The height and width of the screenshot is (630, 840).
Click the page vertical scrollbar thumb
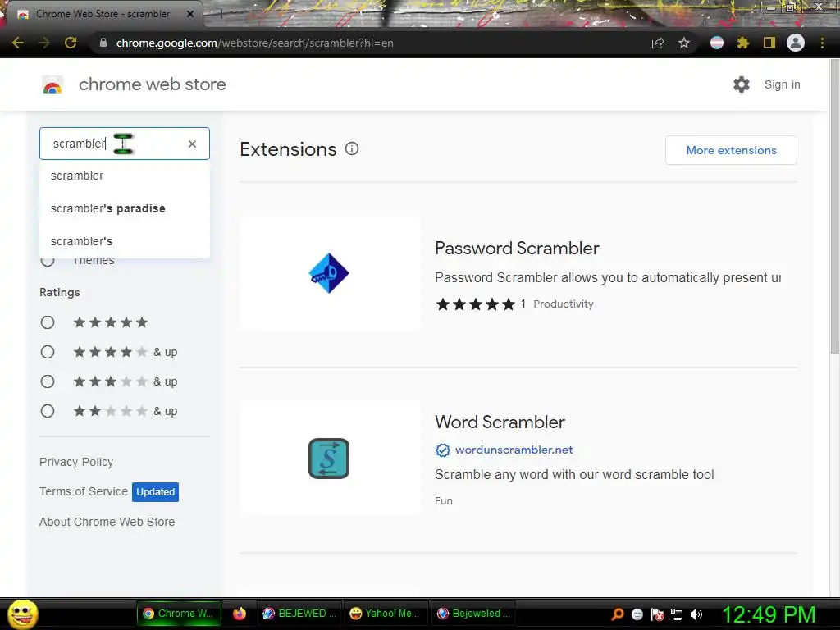(x=834, y=206)
